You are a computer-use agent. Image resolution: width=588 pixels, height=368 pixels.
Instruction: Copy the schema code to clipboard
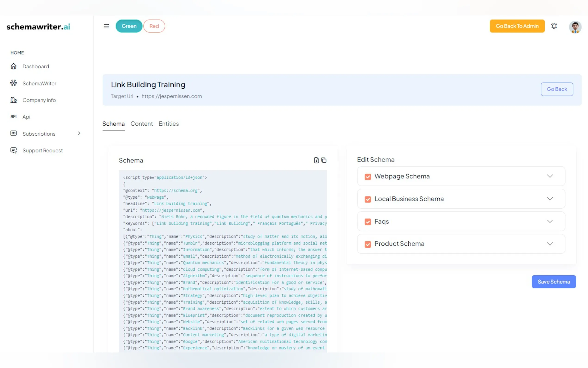[x=324, y=160]
